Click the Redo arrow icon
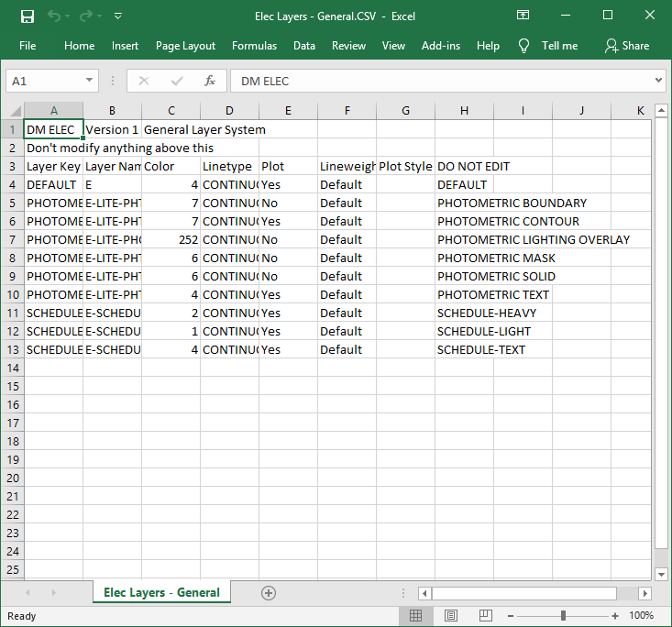Image resolution: width=672 pixels, height=627 pixels. [x=85, y=16]
